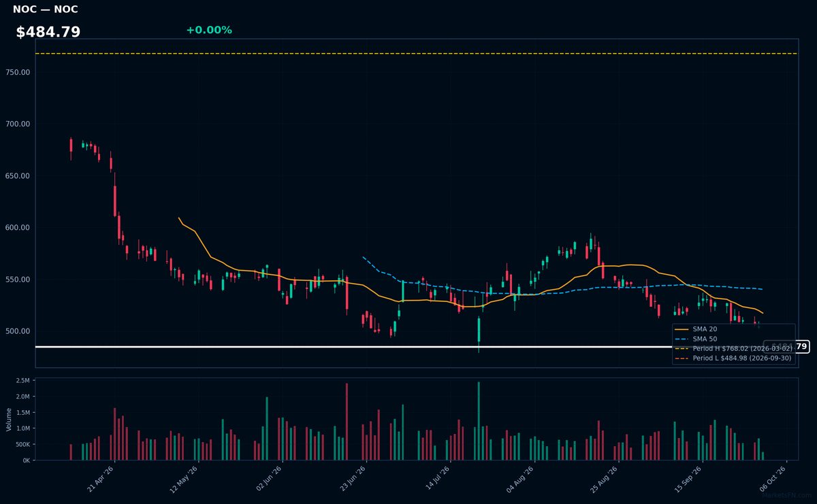Click the 500.00 price axis label

pos(18,331)
